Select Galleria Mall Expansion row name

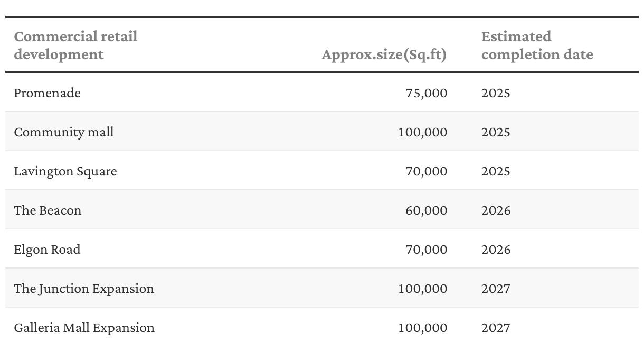pyautogui.click(x=84, y=328)
